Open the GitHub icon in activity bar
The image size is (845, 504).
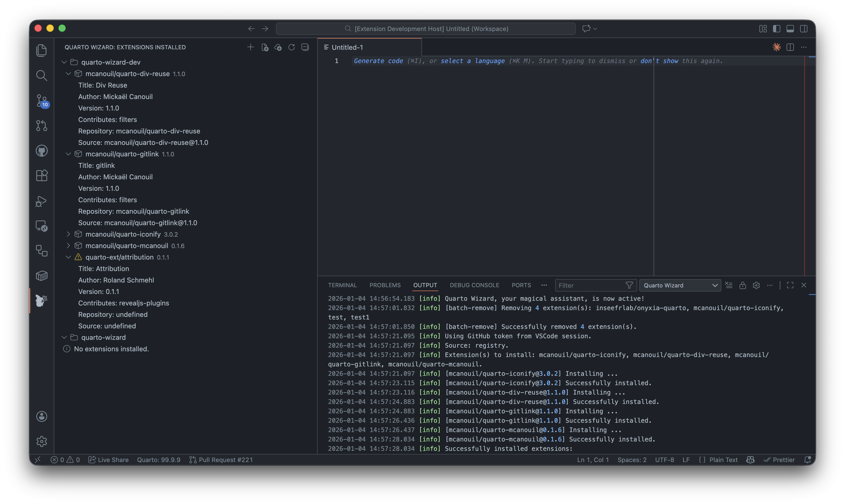pyautogui.click(x=42, y=150)
